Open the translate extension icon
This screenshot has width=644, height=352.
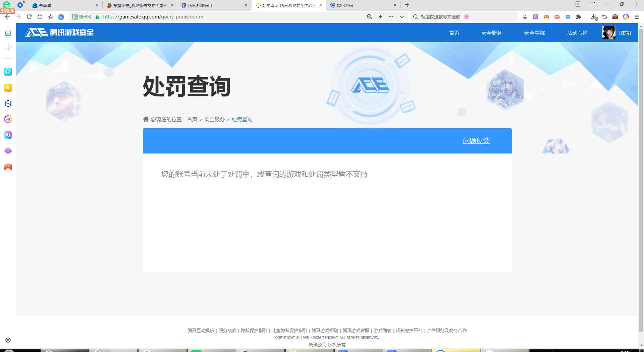pos(536,17)
